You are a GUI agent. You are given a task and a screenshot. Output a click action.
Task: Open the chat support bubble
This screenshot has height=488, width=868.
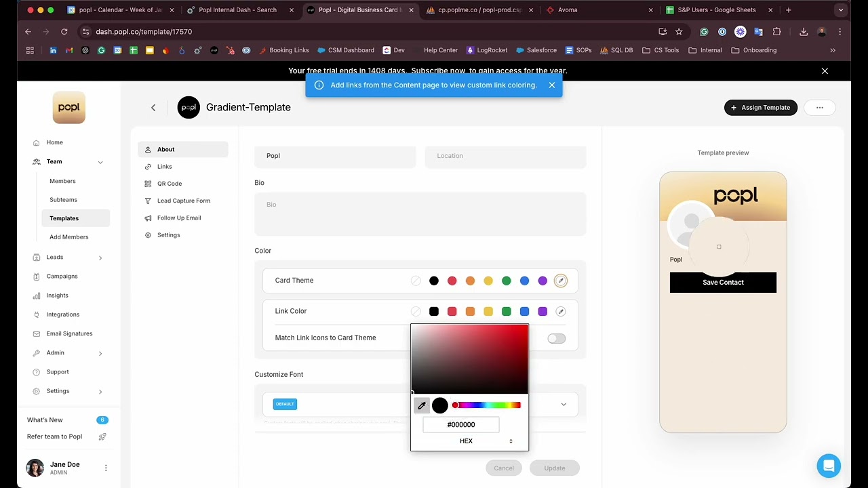(829, 466)
